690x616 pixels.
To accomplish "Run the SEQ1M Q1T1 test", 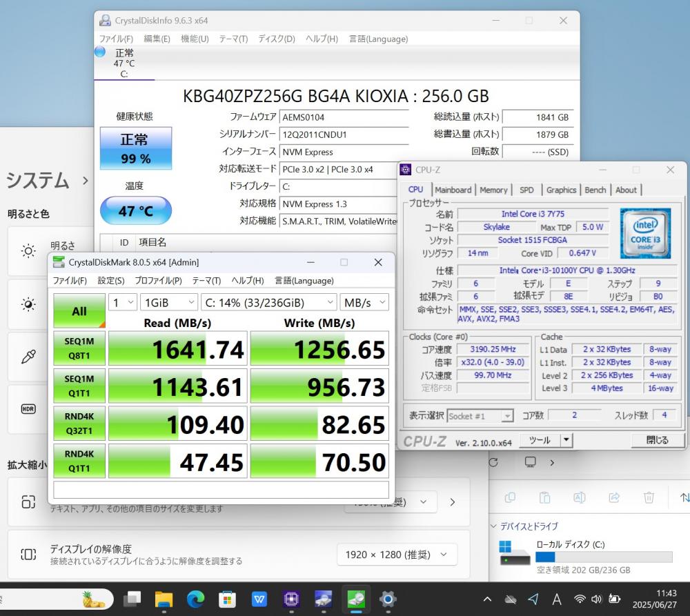I will click(79, 386).
